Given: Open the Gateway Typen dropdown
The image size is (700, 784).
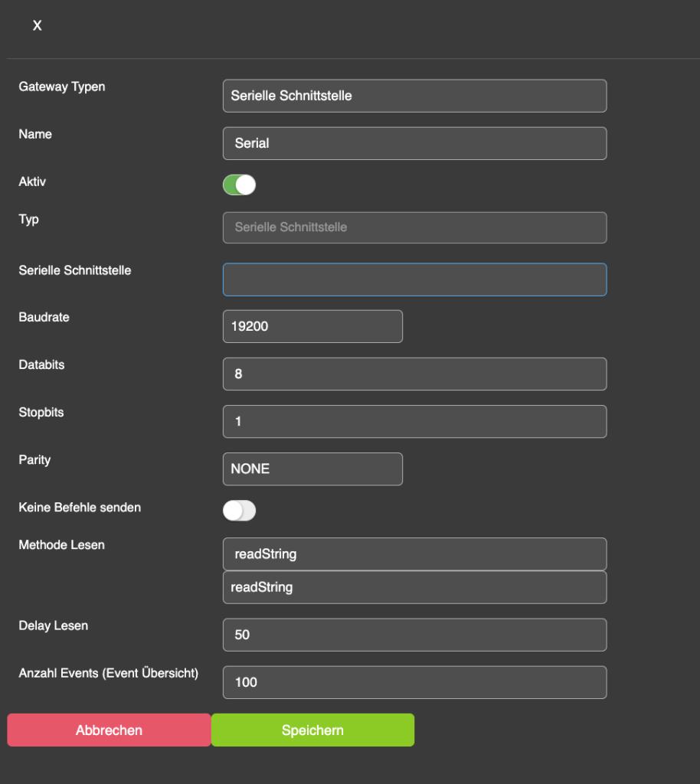Looking at the screenshot, I should 414,96.
